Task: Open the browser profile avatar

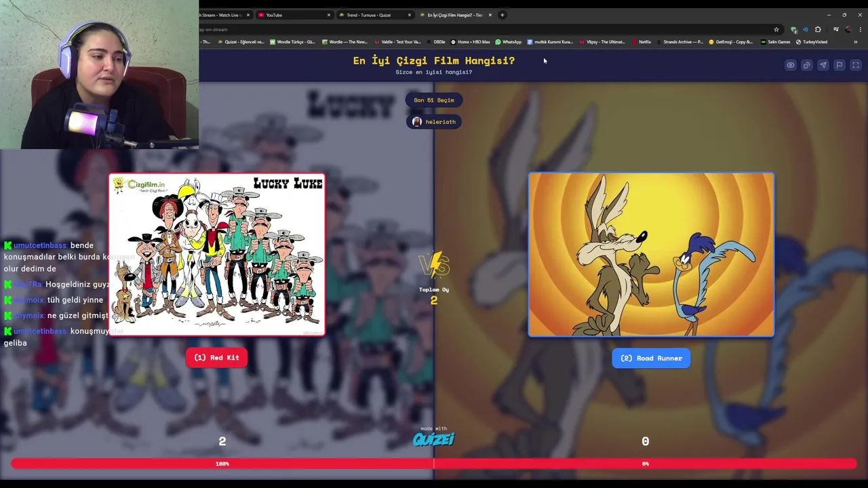Action: coord(848,29)
